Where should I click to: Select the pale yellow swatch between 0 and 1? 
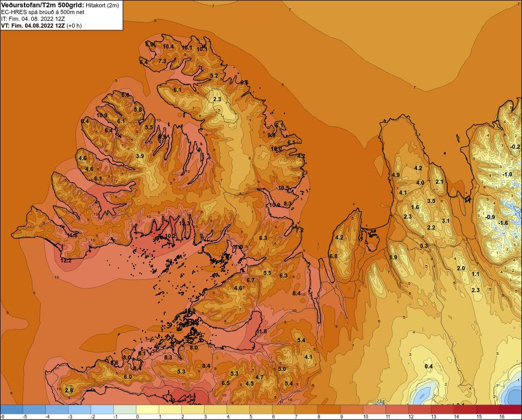(x=148, y=409)
